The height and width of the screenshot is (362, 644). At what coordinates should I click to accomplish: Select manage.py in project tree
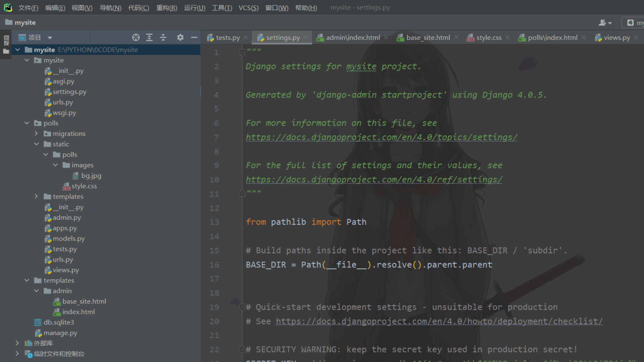tap(60, 333)
